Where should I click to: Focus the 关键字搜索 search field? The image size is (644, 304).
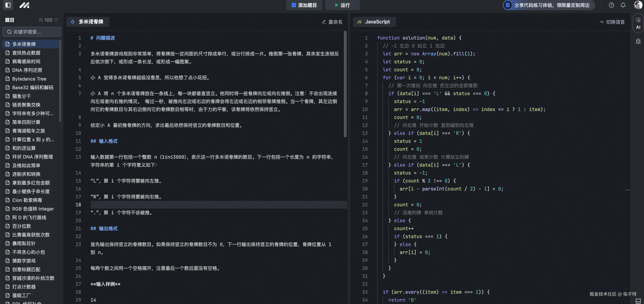click(32, 32)
